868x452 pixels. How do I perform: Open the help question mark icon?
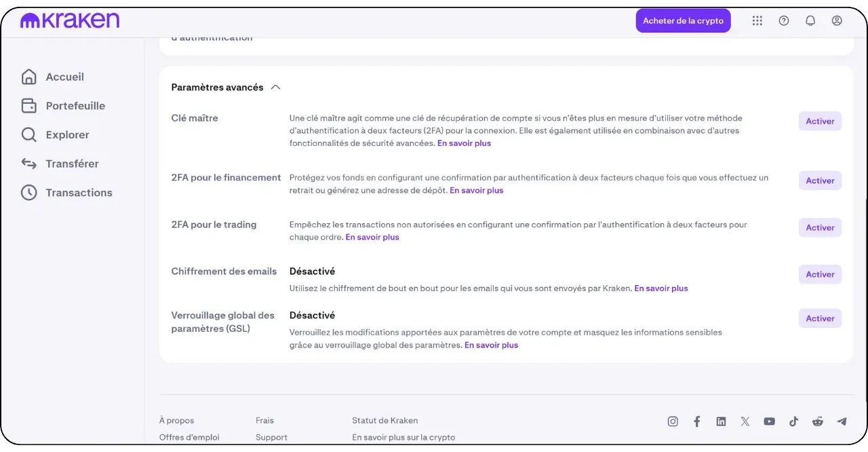(x=784, y=21)
